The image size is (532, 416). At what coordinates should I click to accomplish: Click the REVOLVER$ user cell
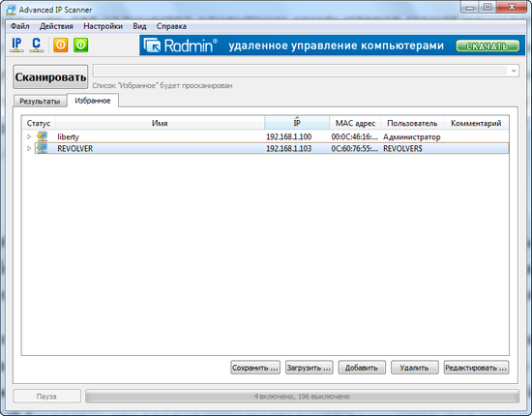(x=402, y=148)
